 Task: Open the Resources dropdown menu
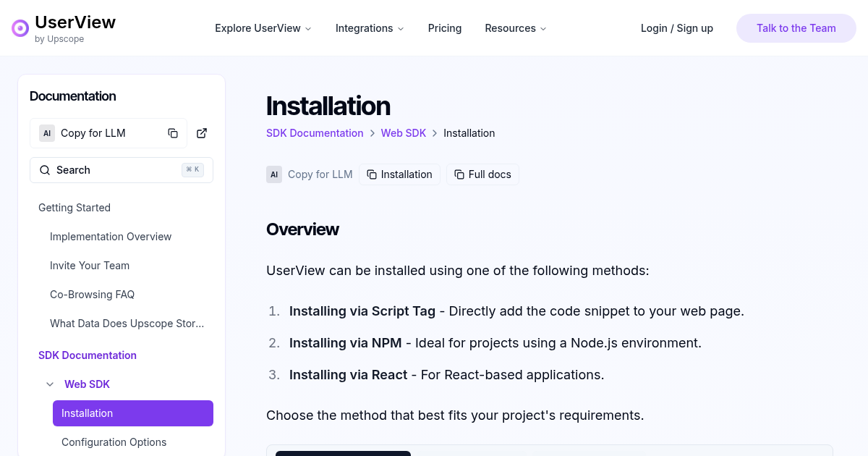pos(516,28)
